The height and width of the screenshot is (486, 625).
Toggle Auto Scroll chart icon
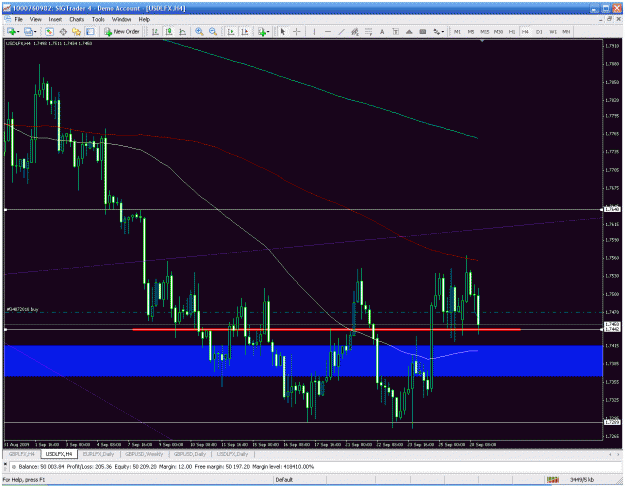click(x=231, y=31)
